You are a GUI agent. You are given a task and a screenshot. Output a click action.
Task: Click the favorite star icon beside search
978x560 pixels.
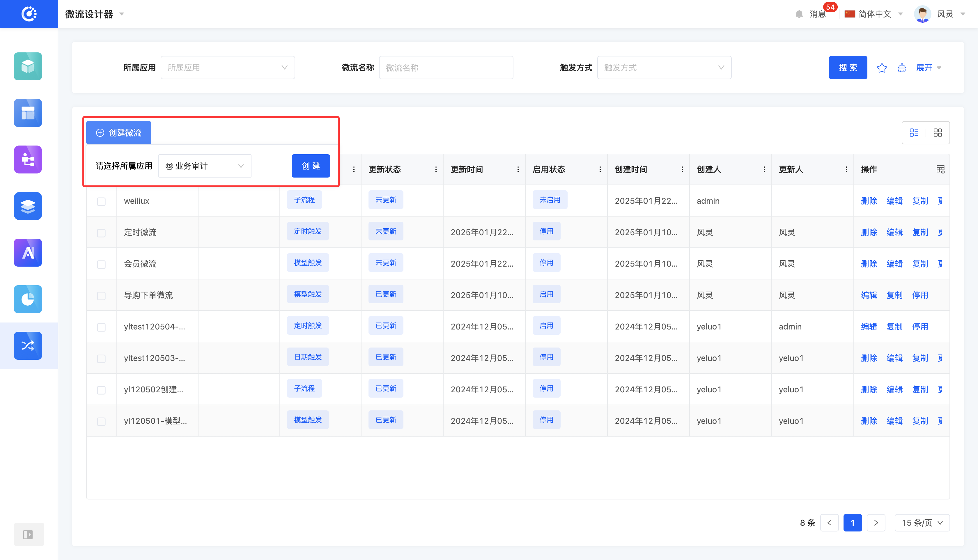[x=881, y=68]
